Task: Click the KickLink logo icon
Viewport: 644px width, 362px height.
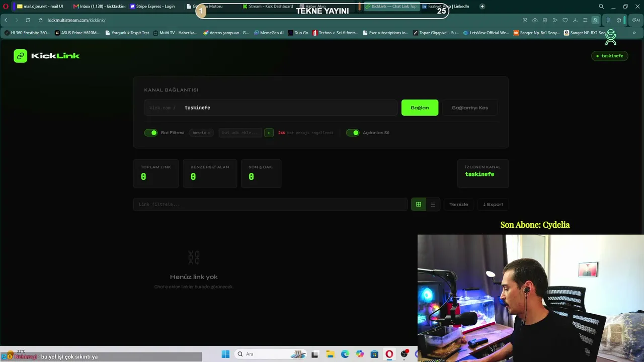Action: tap(20, 56)
